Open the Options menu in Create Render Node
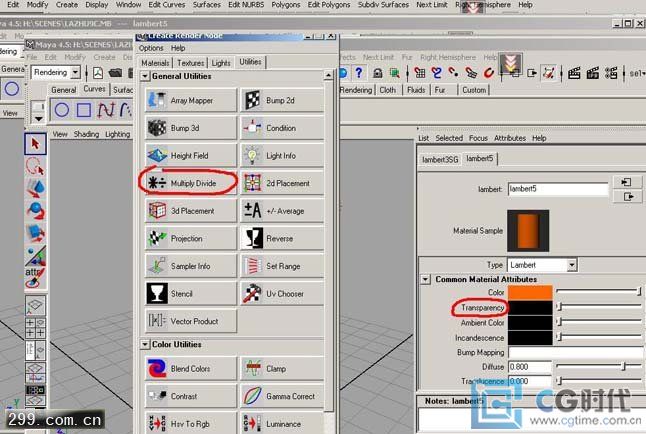Screen dimensions: 646x434 151,48
